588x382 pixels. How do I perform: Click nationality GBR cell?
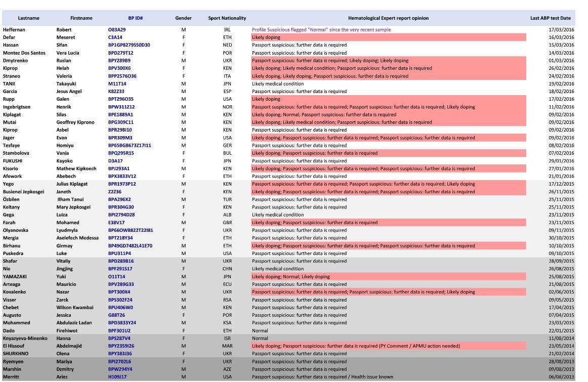[227, 223]
